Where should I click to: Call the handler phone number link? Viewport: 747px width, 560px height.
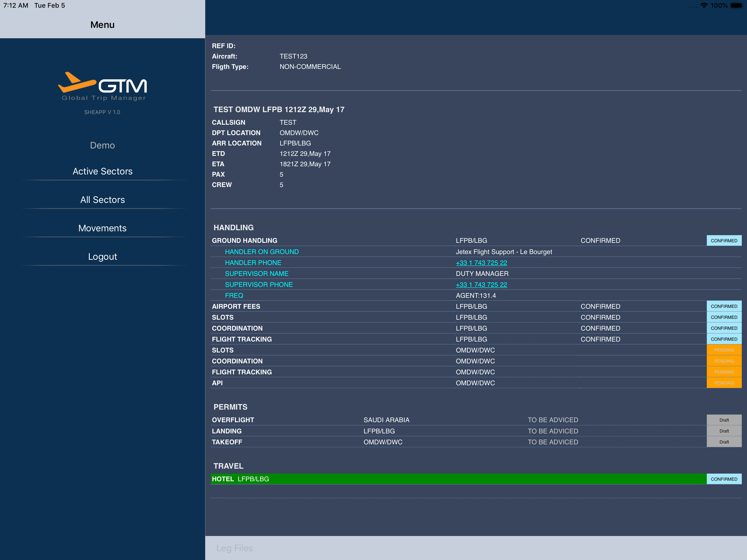481,263
